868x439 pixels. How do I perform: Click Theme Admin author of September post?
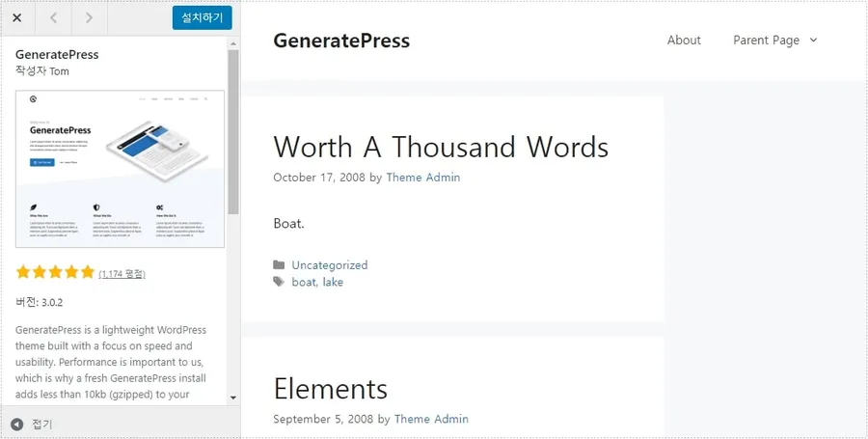tap(431, 419)
